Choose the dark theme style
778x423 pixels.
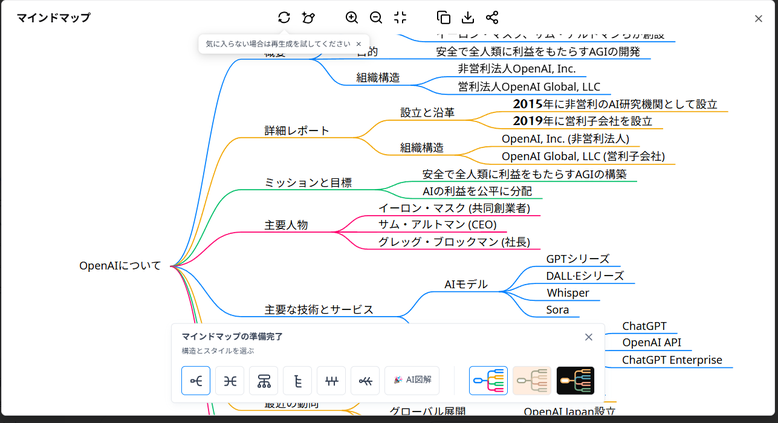tap(576, 380)
